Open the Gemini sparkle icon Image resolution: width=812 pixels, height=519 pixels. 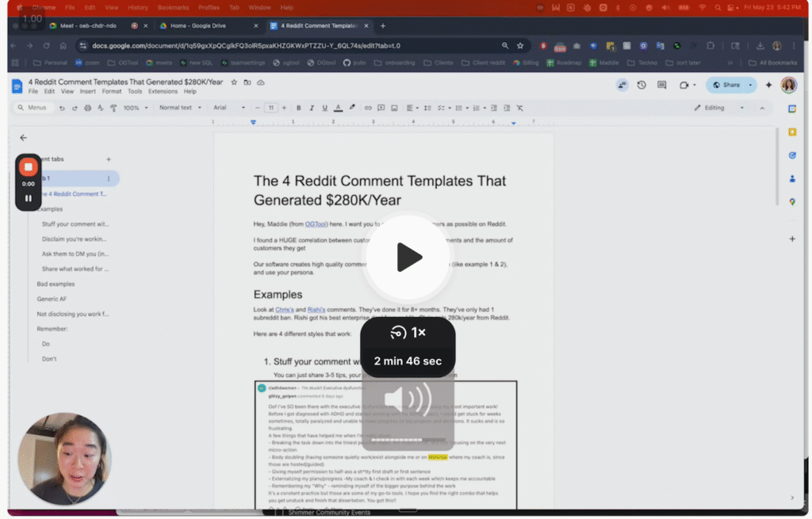[x=769, y=85]
